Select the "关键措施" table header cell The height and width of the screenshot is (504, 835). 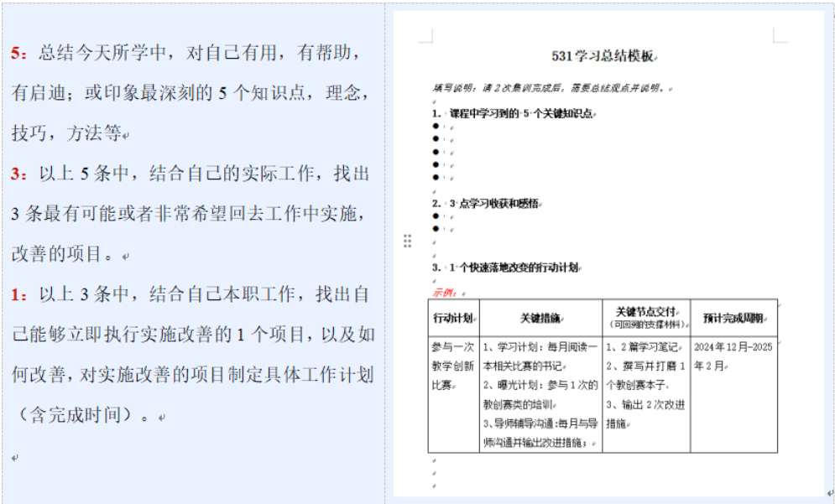[541, 319]
